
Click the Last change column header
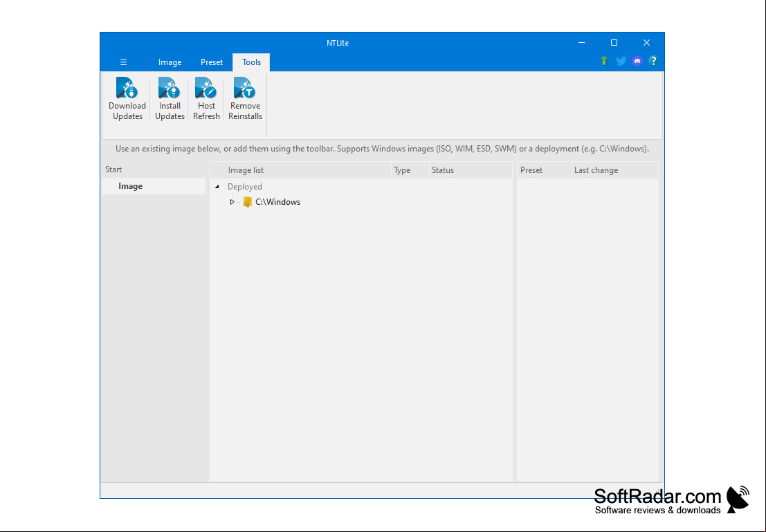(614, 170)
